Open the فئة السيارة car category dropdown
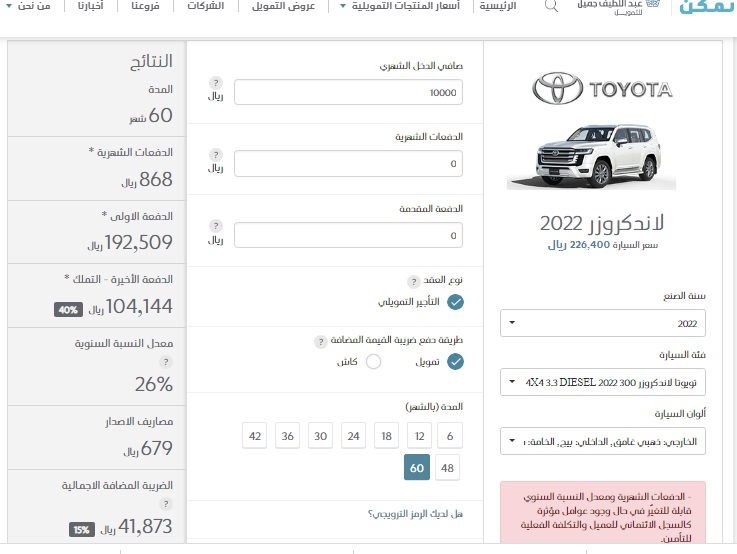Screen dimensions: 737x554 click(603, 382)
